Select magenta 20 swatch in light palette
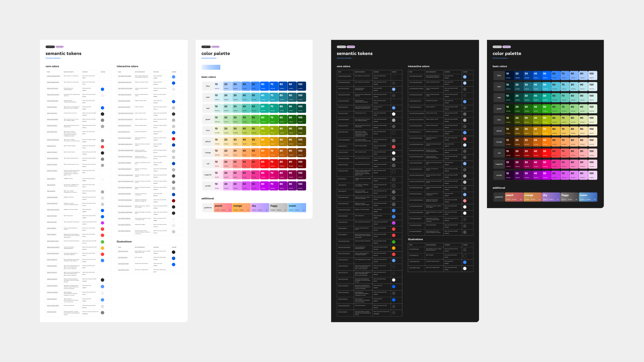The width and height of the screenshot is (644, 362). tap(227, 175)
